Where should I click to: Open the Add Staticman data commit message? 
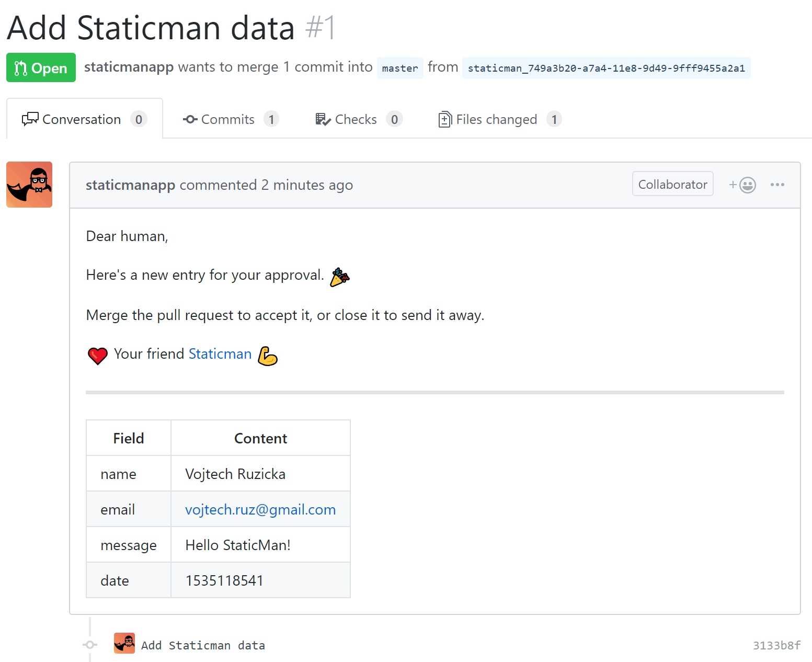[203, 645]
